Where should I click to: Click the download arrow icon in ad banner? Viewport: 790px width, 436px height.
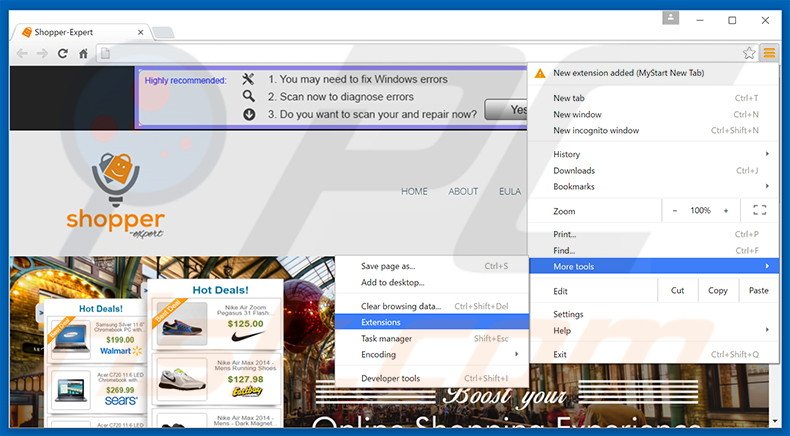click(x=249, y=114)
